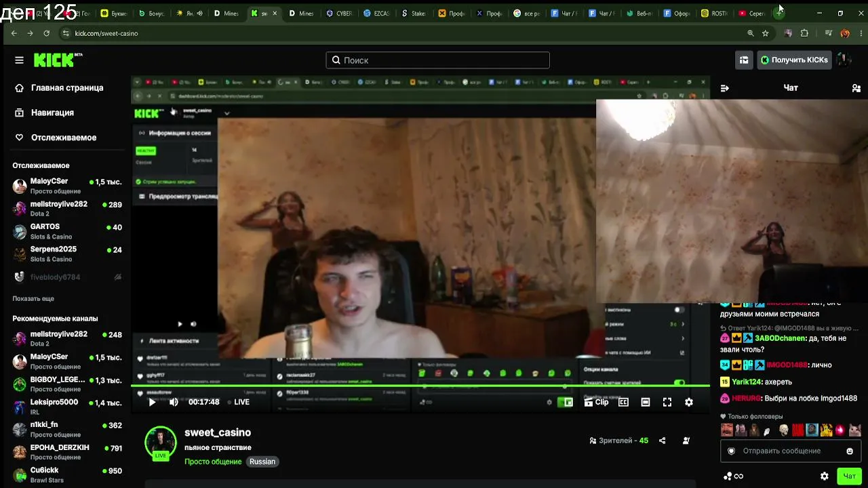Click the address bar showing kick.com/sweet-casino
Screen dimensions: 868x488
coord(400,33)
